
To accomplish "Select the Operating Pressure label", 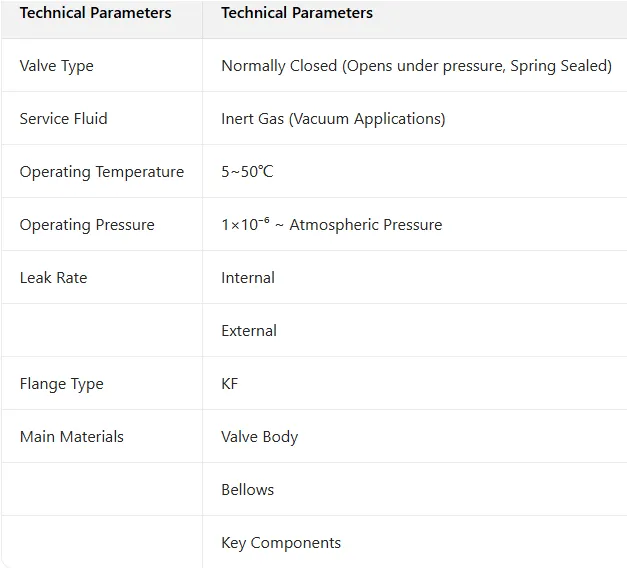I will (87, 225).
